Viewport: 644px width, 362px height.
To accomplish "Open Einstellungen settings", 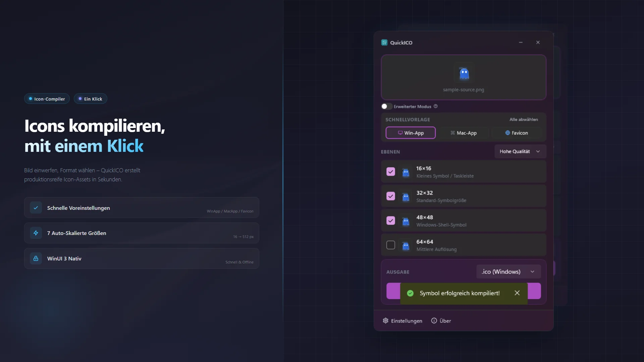I will click(402, 321).
